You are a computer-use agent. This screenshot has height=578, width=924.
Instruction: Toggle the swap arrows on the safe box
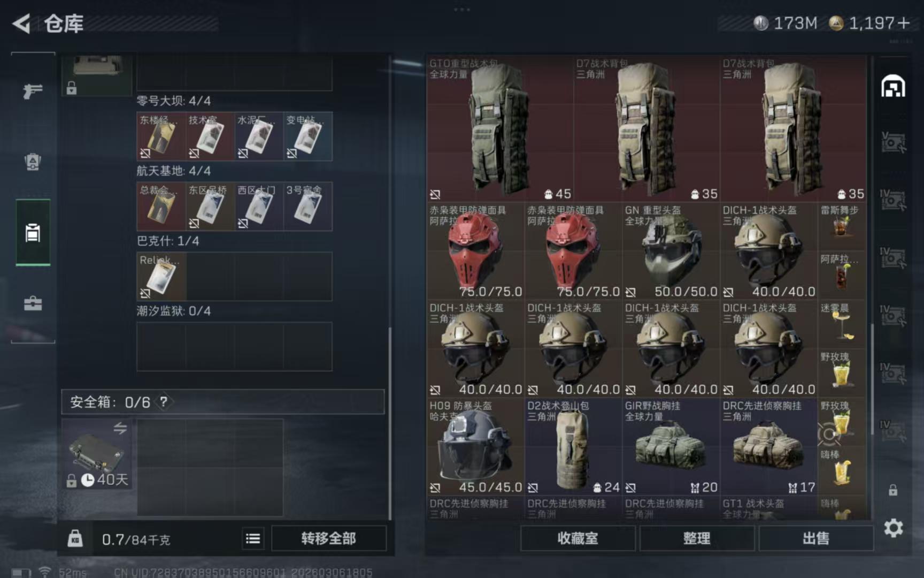click(120, 428)
